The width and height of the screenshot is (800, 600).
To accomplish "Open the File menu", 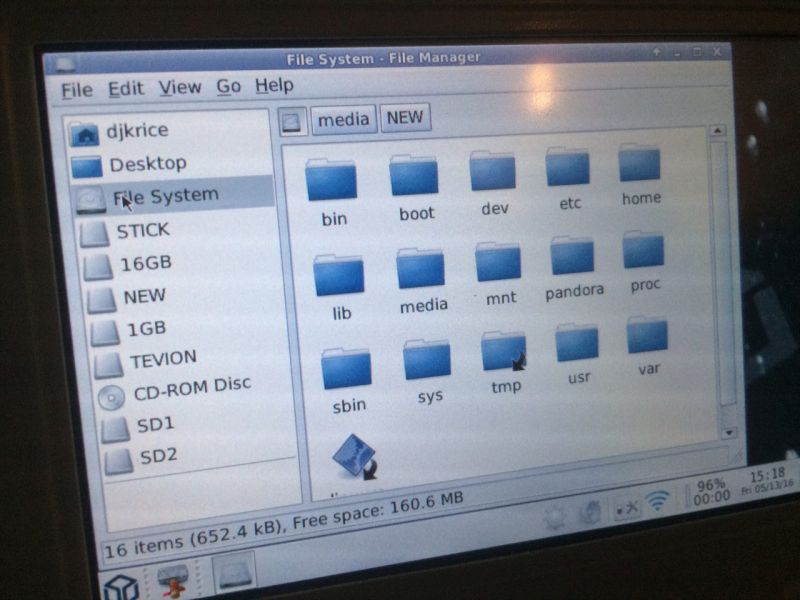I will [76, 90].
